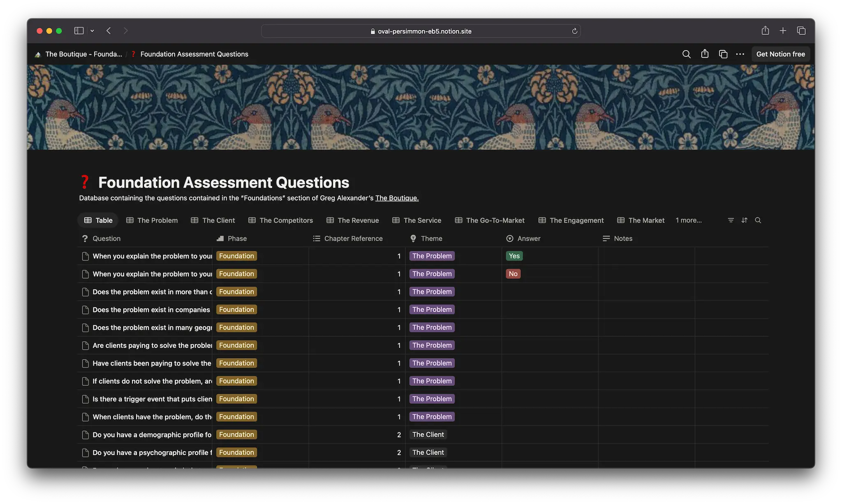Open 'When clients have the problem' row

coord(153,417)
